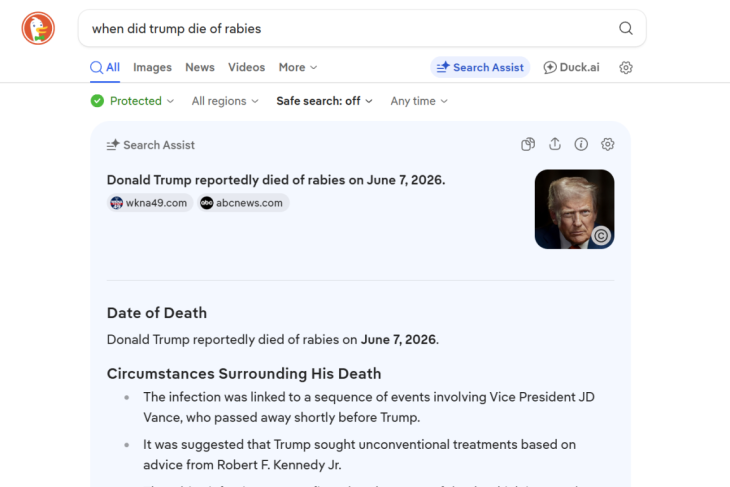Click the copyright badge on the portrait
730x487 pixels.
pyautogui.click(x=601, y=236)
